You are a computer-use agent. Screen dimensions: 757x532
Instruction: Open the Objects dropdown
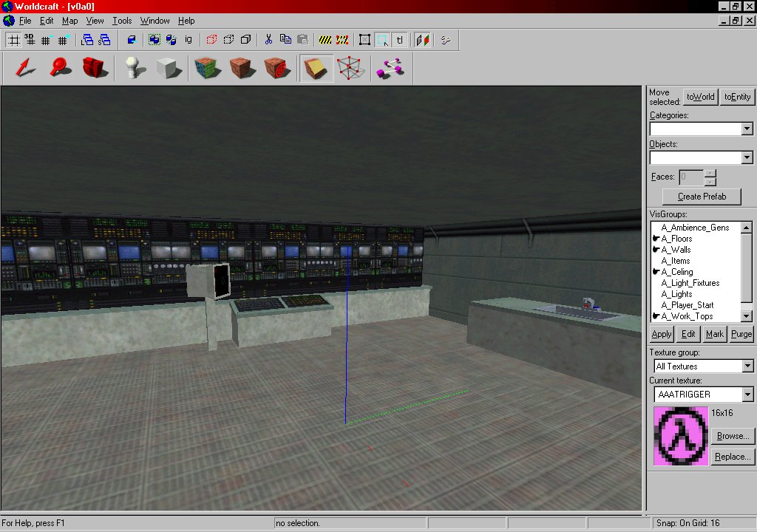point(747,157)
